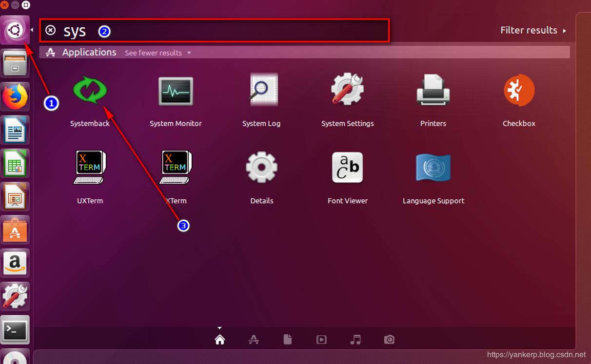Screen dimensions: 591x364
Task: Switch to the Home lens
Action: (x=220, y=340)
